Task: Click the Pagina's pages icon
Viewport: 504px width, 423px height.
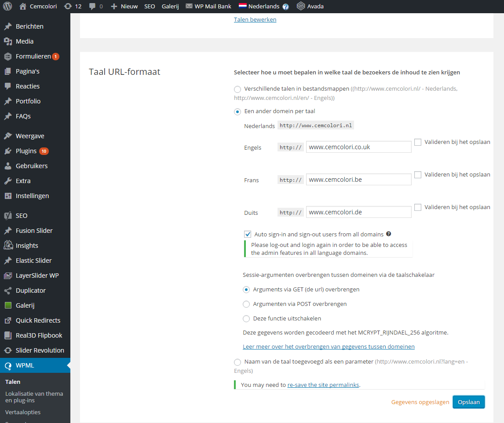Action: [x=8, y=71]
